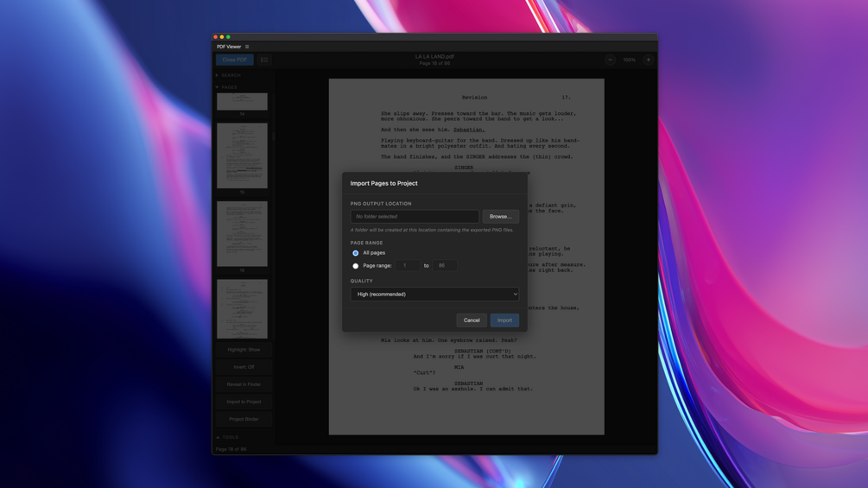Click the macOS green maximize window button
The height and width of the screenshot is (488, 868).
tap(228, 37)
